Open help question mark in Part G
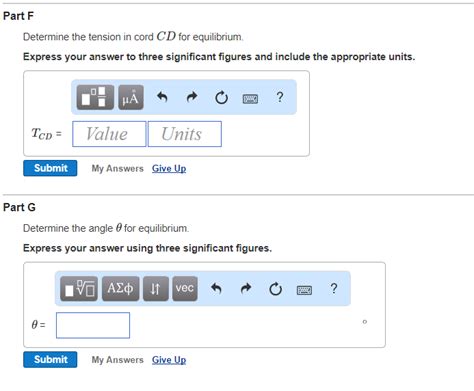Screen dimensions: 474x391 click(334, 288)
